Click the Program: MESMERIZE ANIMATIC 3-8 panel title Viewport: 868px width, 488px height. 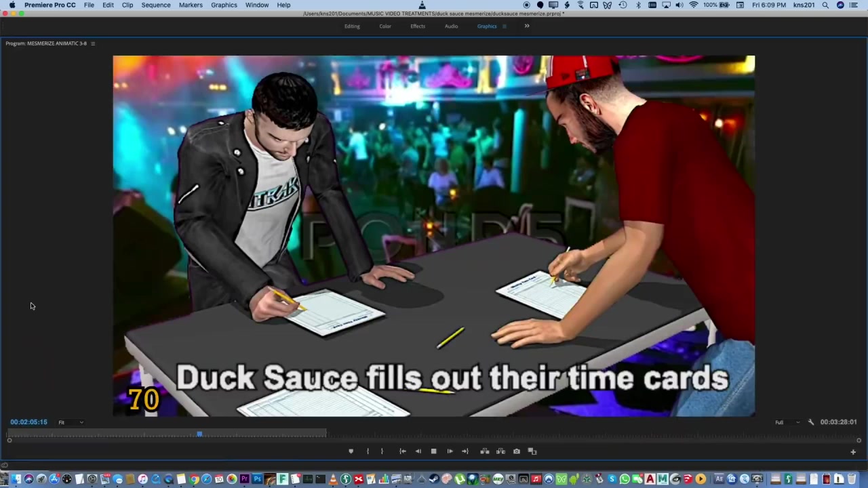[x=46, y=43]
